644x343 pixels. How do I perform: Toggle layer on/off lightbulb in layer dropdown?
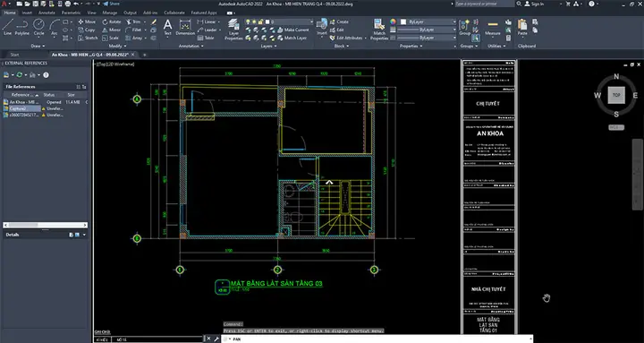pos(248,21)
